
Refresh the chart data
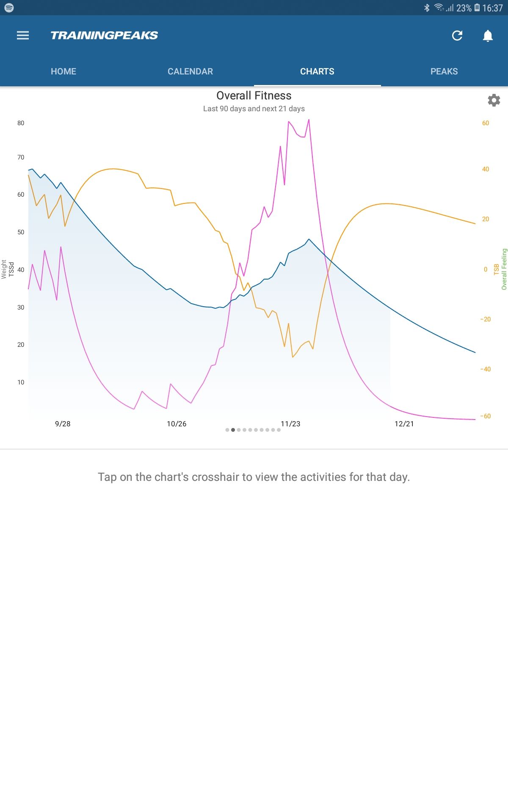pos(457,36)
